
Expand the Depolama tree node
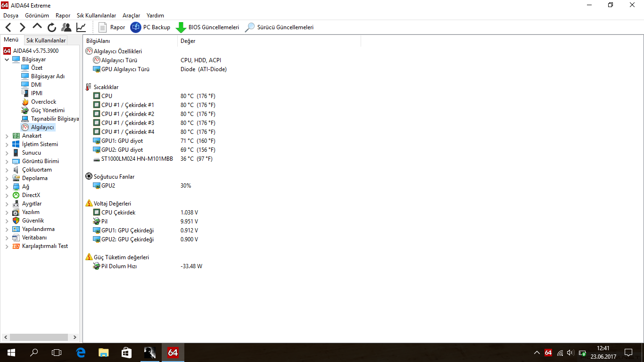click(x=7, y=179)
